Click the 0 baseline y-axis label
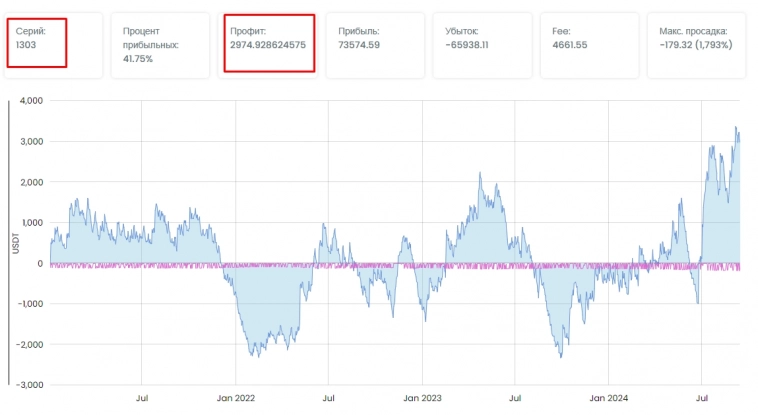Viewport: 758px width, 415px height. pos(40,264)
